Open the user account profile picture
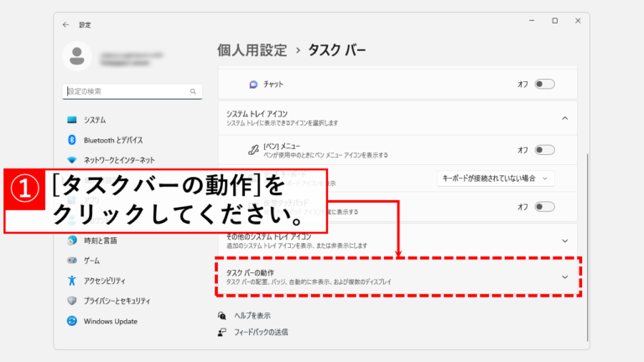644x362 pixels. click(x=77, y=56)
